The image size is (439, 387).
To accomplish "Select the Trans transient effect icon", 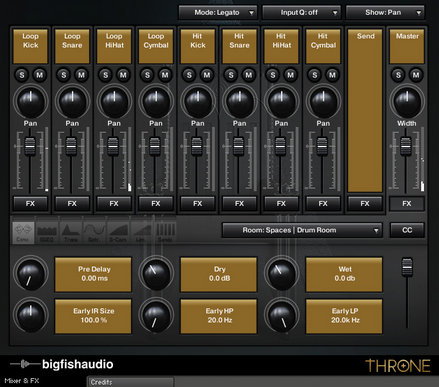I will tap(70, 232).
